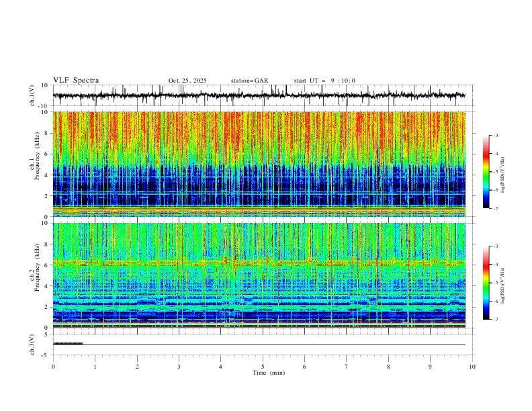Click the date 'Oct. 25, 2025'

coord(187,81)
